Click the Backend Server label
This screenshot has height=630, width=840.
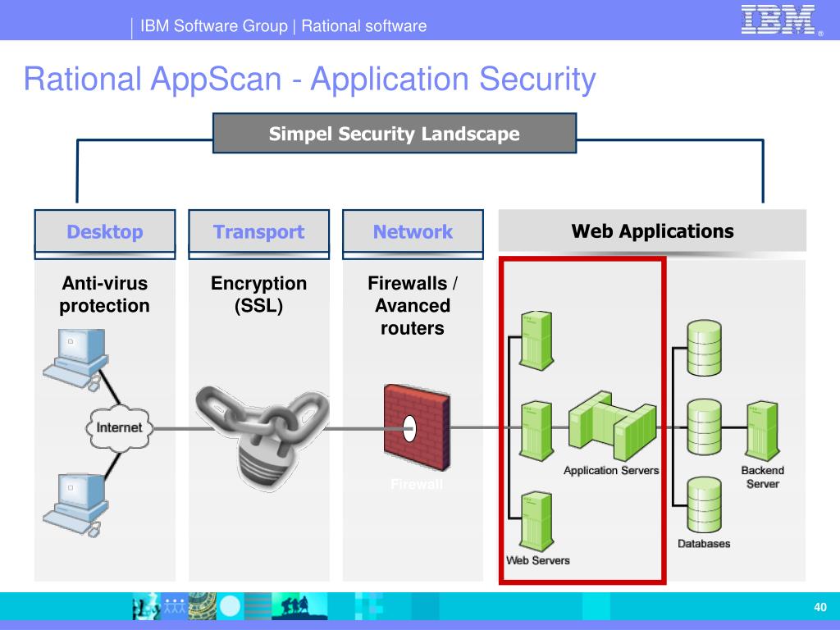tap(763, 477)
